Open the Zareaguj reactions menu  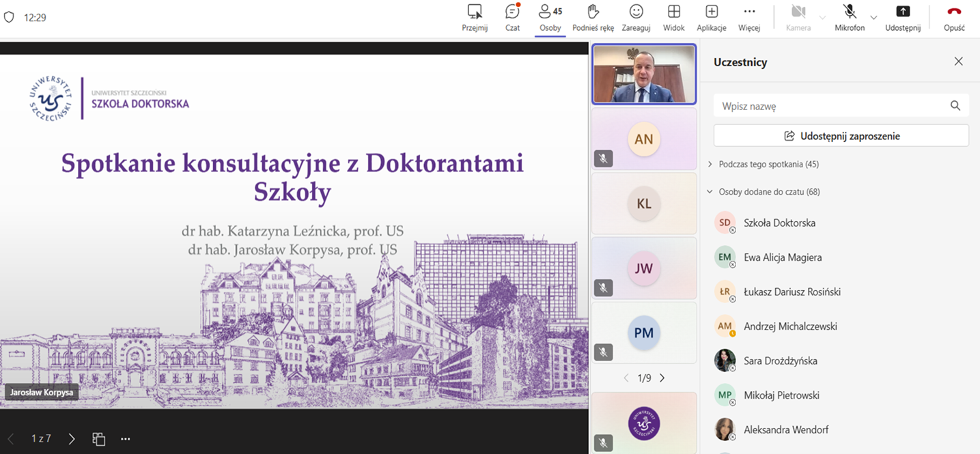(636, 18)
